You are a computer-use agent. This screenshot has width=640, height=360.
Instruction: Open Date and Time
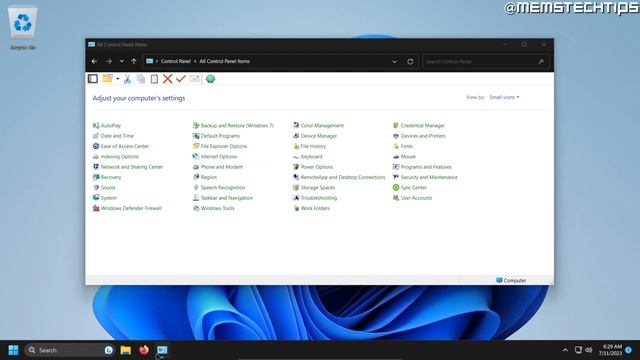pyautogui.click(x=113, y=136)
